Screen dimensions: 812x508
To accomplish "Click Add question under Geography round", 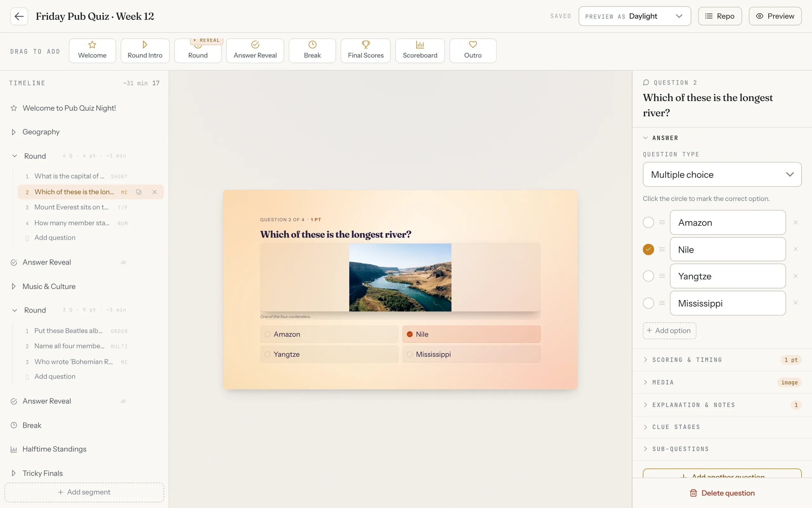I will (x=55, y=237).
